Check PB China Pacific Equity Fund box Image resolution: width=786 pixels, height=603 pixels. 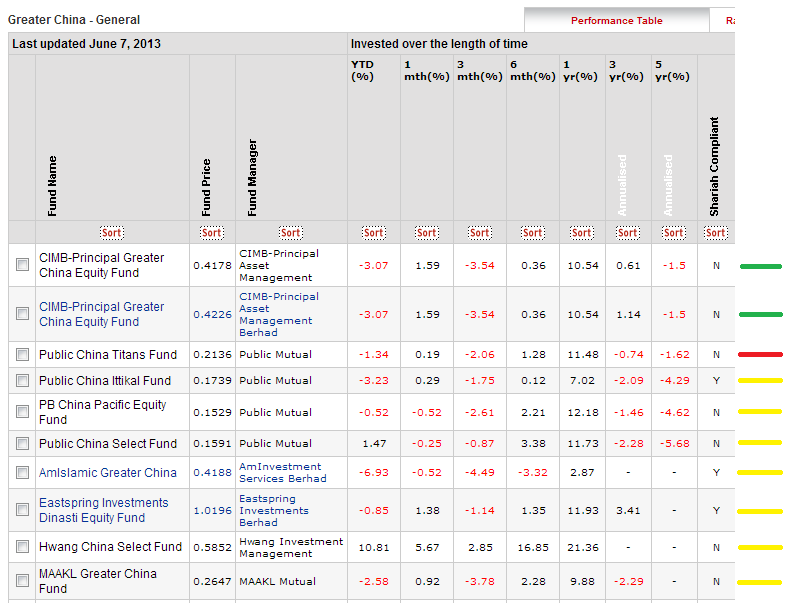(22, 412)
